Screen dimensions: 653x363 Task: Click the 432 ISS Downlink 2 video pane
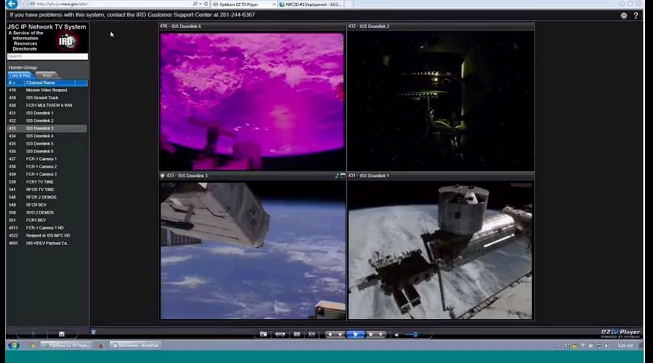pos(440,101)
